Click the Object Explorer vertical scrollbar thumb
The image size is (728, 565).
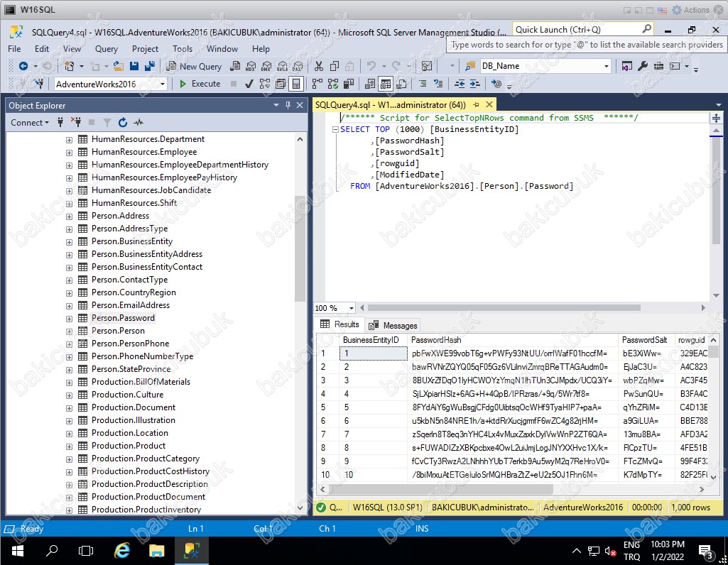point(300,248)
